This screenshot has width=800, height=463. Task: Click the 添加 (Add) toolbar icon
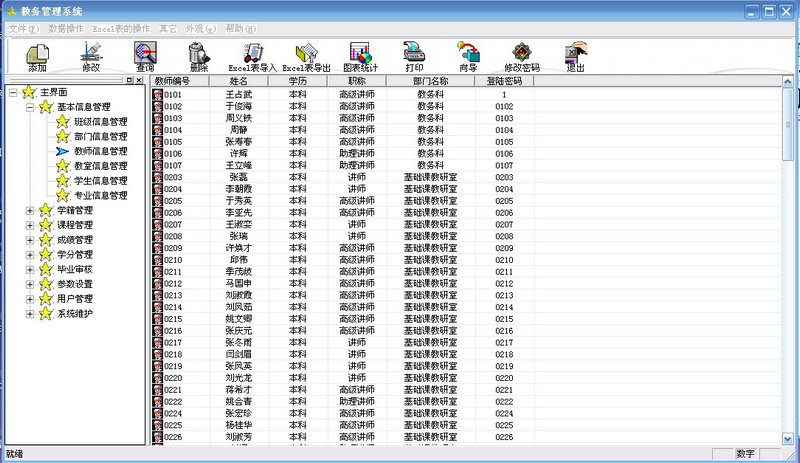coord(38,53)
